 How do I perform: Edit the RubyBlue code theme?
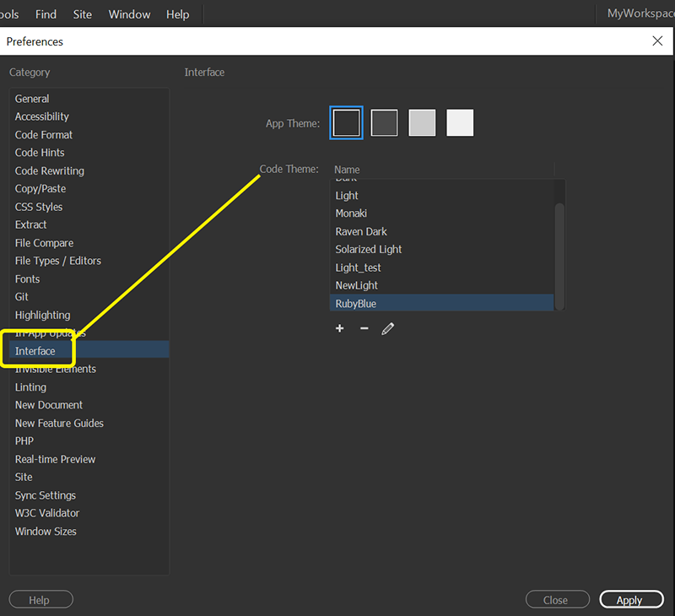(387, 327)
